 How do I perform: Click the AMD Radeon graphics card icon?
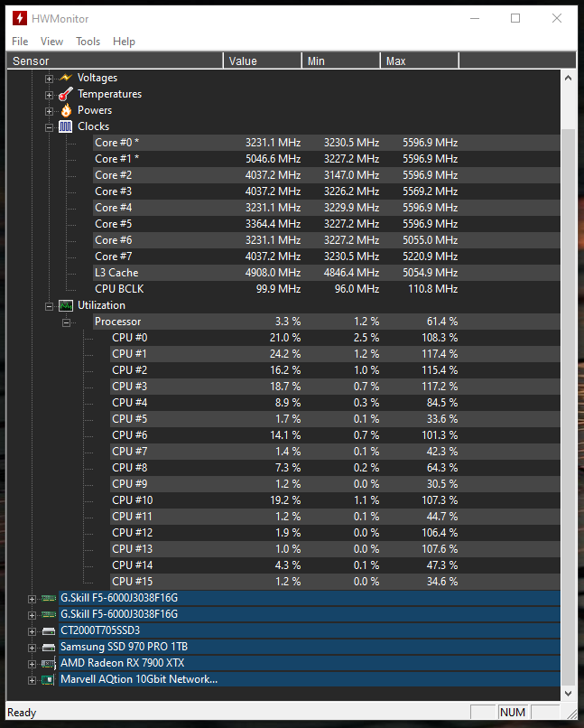click(49, 664)
